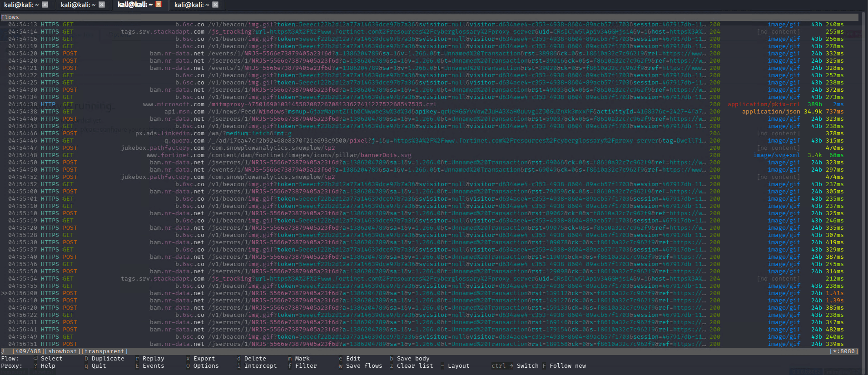Select the q.quora.com flow row
Image resolution: width=868 pixels, height=375 pixels.
[429, 141]
